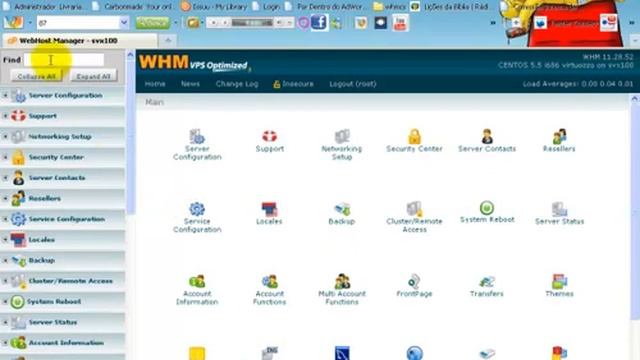Open System Reboot power icon in main panel

click(487, 208)
